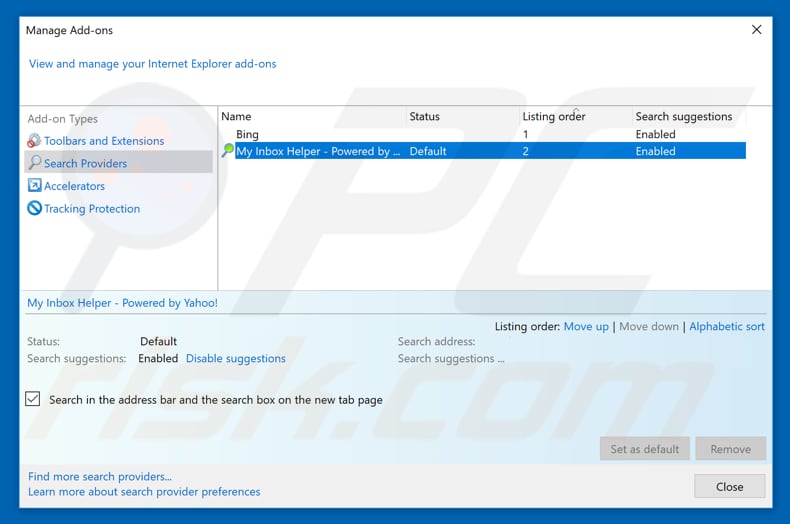Image resolution: width=790 pixels, height=524 pixels.
Task: Open Tracking Protection add-on type
Action: [x=92, y=209]
